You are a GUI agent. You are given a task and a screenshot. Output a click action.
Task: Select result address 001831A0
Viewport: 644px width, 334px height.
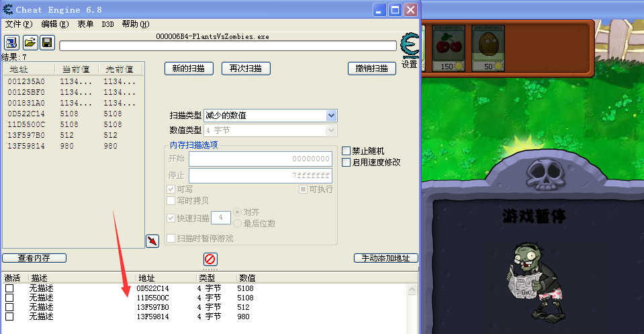click(26, 103)
